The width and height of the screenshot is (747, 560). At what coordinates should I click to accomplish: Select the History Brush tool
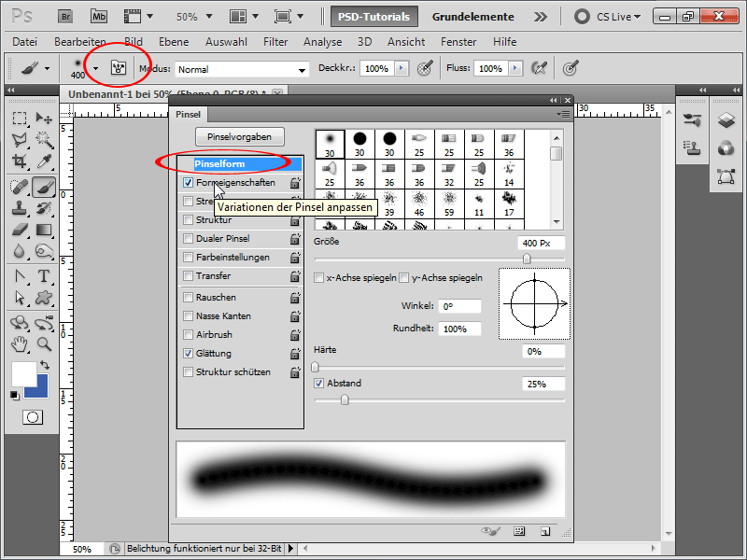44,208
